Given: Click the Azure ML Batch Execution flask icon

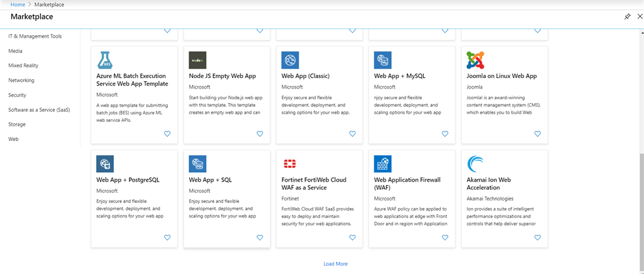Looking at the screenshot, I should tap(105, 60).
